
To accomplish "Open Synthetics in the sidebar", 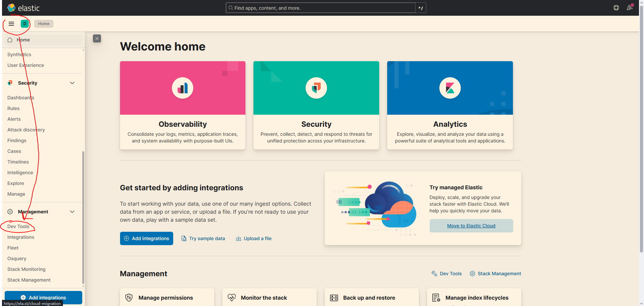I will pos(19,55).
